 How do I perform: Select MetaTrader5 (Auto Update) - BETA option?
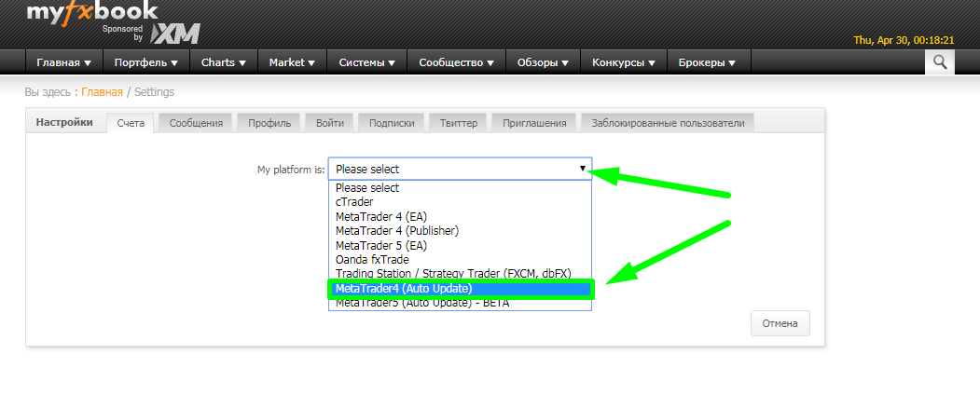(460, 304)
